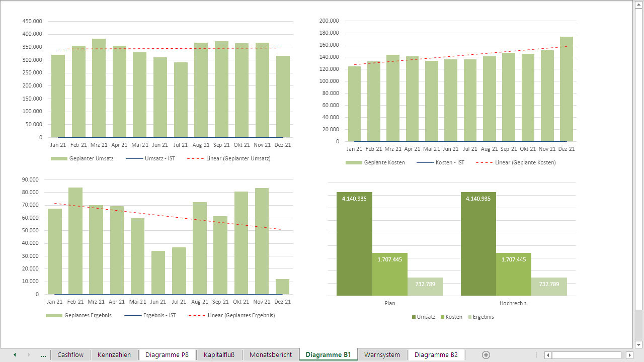644x362 pixels.
Task: Click the previous sheet navigation arrow
Action: click(x=15, y=355)
